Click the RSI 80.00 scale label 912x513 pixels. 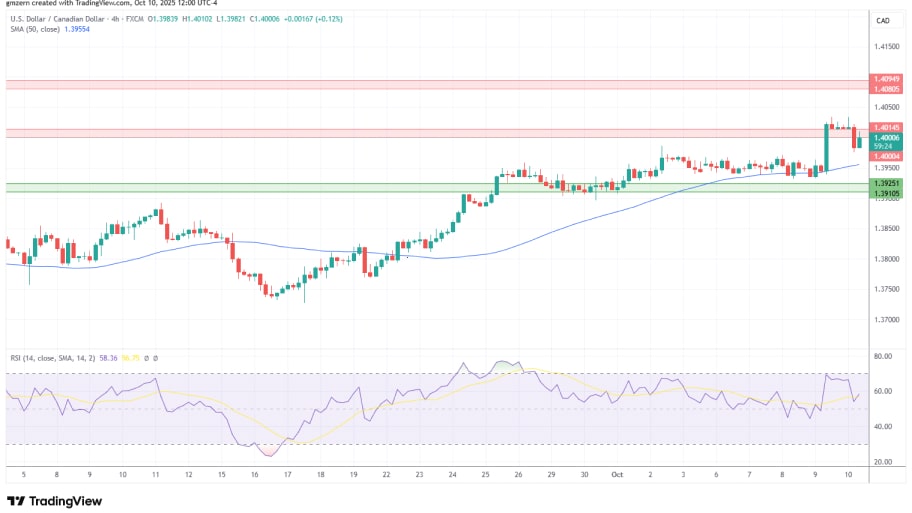click(x=883, y=356)
